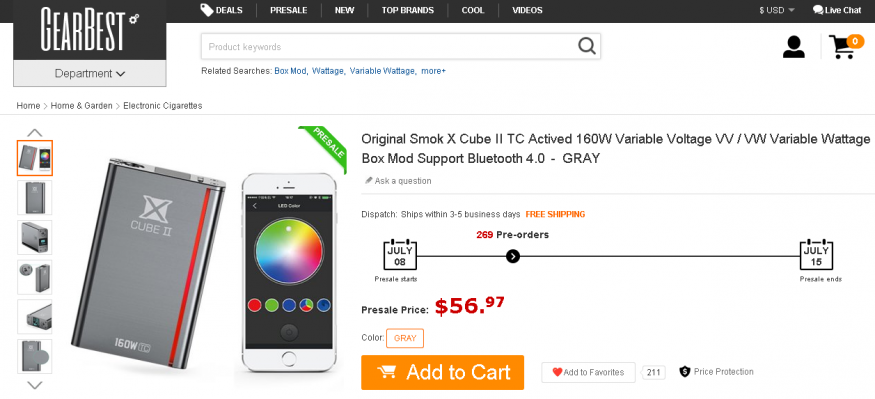875x399 pixels.
Task: Click the presale progress arrow marker
Action: (513, 256)
